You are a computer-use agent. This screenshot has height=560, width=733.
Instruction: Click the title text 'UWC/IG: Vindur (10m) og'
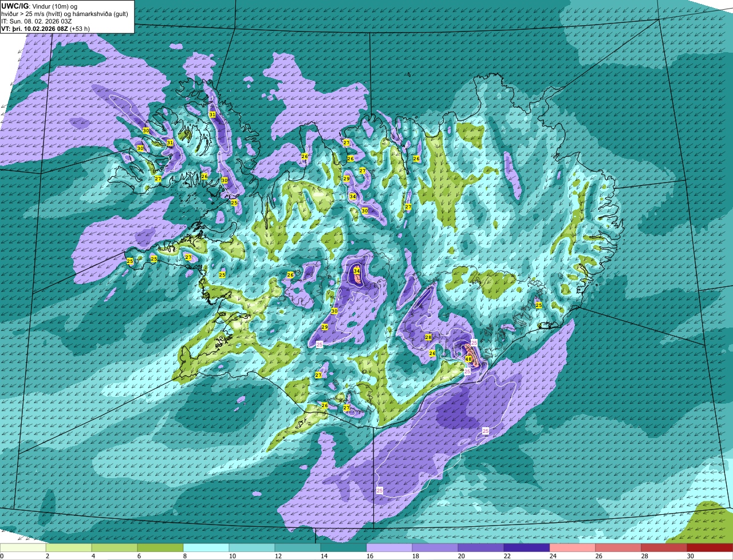pos(40,6)
